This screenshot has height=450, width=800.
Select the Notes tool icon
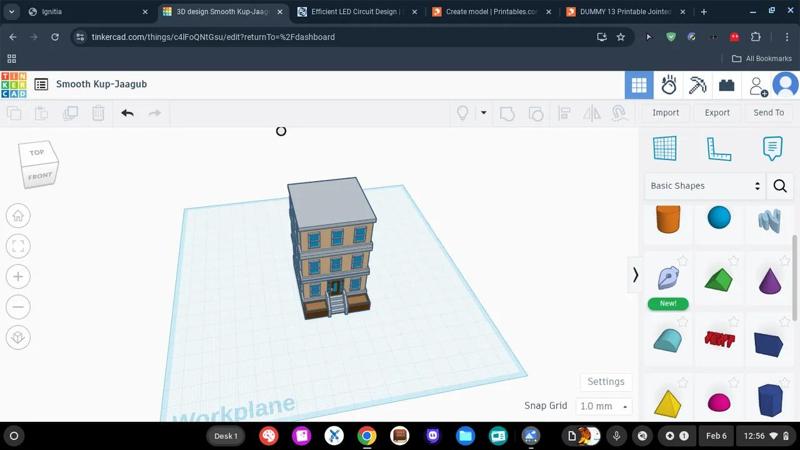(772, 148)
